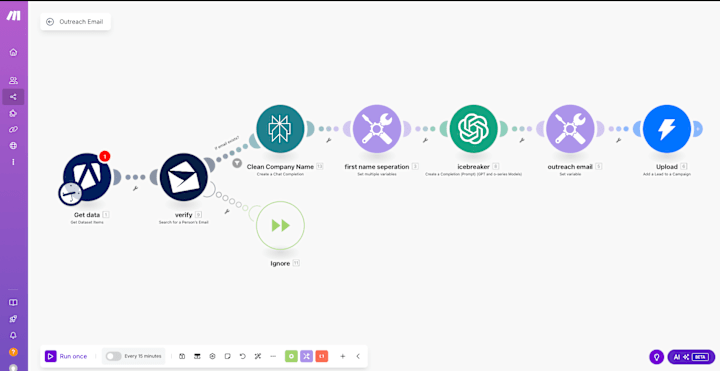Select the verify email finder module
The image size is (720, 371).
[184, 177]
